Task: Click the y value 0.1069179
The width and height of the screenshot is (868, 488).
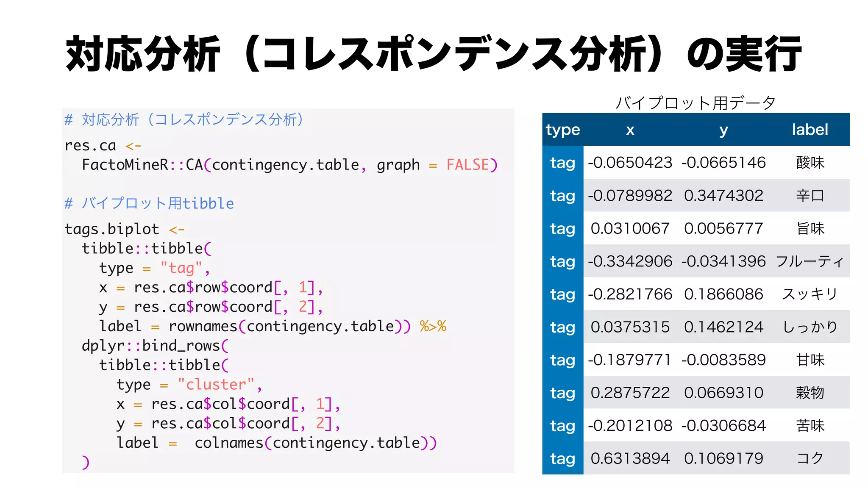Action: tap(723, 458)
